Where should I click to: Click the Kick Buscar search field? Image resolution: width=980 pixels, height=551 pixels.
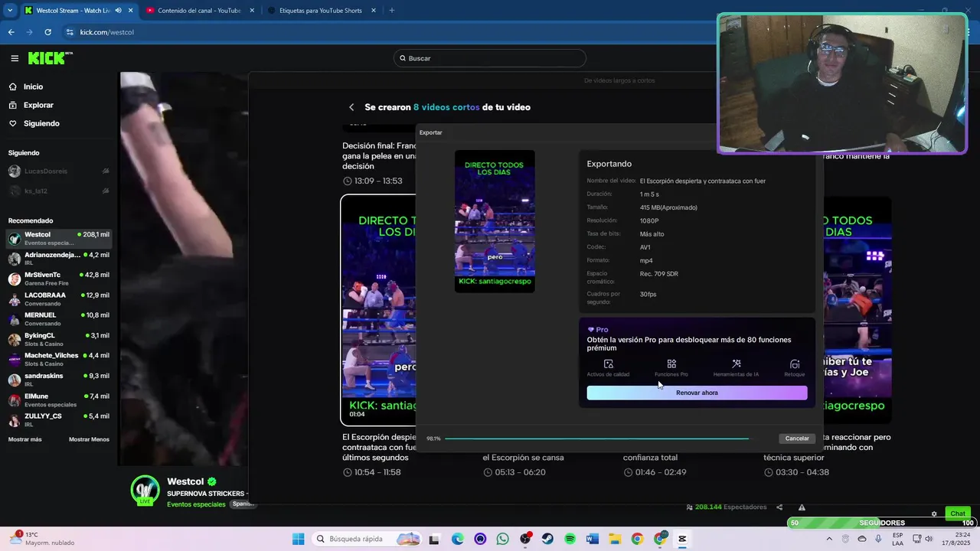click(x=490, y=58)
